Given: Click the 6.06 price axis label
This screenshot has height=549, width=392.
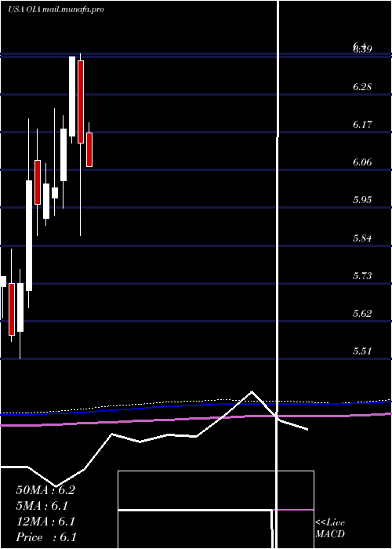Looking at the screenshot, I should (x=362, y=162).
